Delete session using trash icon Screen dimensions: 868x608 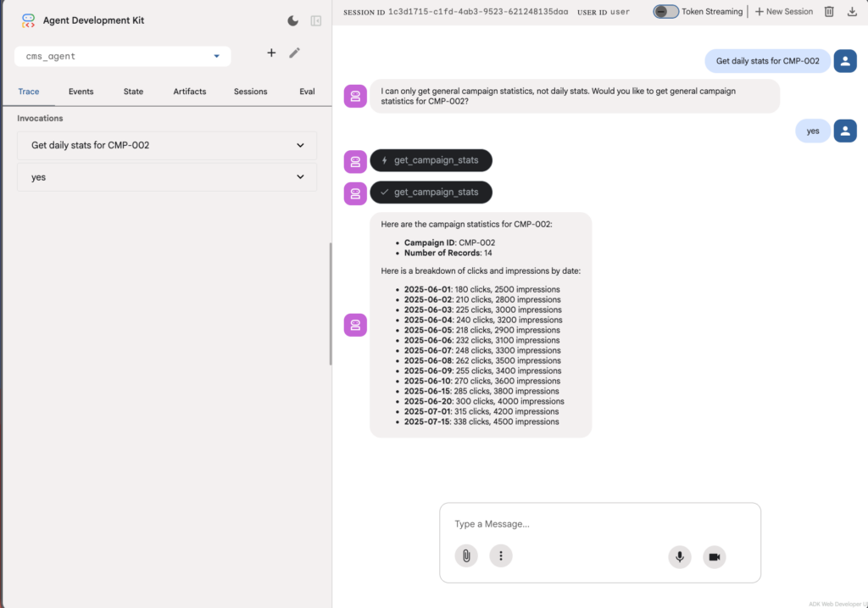coord(829,12)
